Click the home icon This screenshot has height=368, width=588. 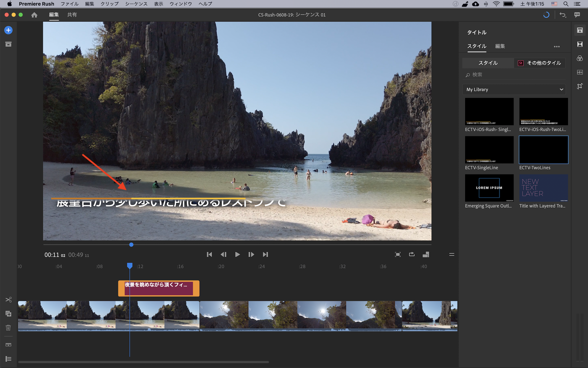tap(34, 15)
